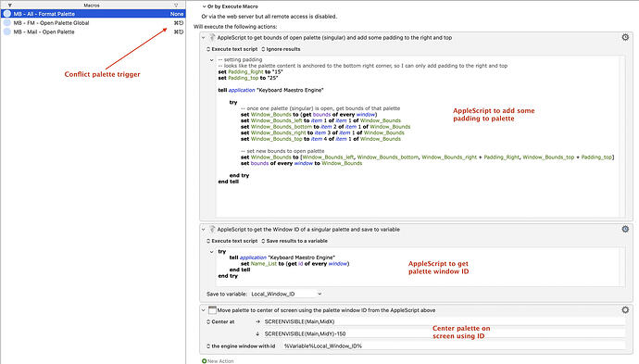Collapse the AppleScript Window ID action
The image size is (639, 364).
point(204,230)
